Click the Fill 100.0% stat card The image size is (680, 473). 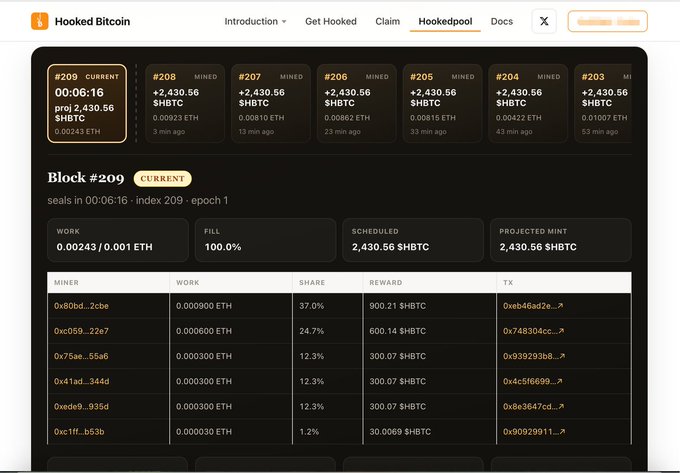click(265, 240)
